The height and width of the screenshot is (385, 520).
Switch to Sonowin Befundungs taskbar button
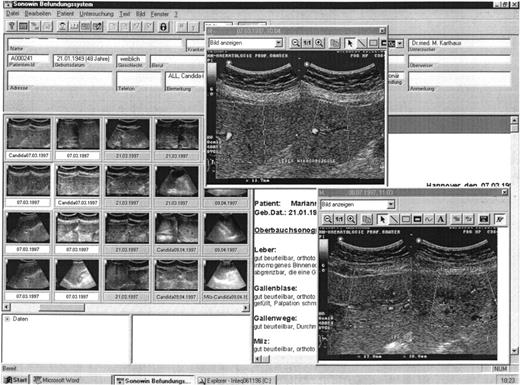154,380
